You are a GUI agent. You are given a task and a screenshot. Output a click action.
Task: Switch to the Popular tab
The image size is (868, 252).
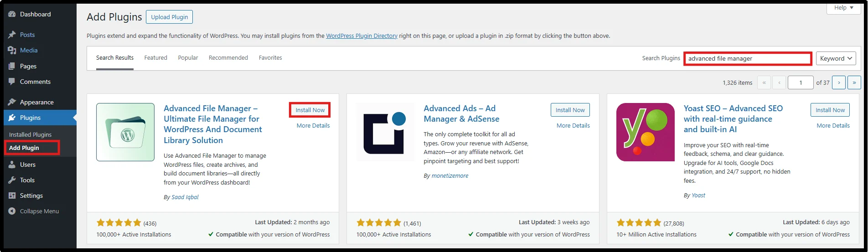tap(188, 58)
